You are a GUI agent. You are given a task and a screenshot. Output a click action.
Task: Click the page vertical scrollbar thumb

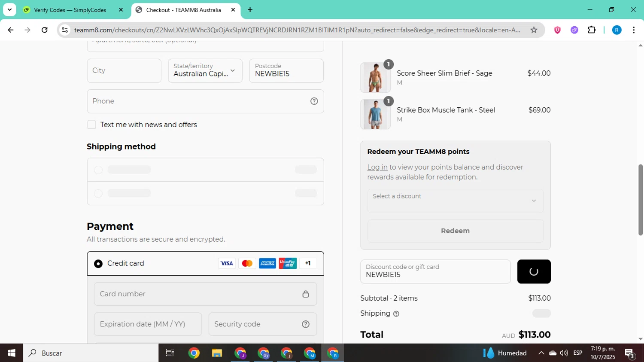tap(641, 200)
